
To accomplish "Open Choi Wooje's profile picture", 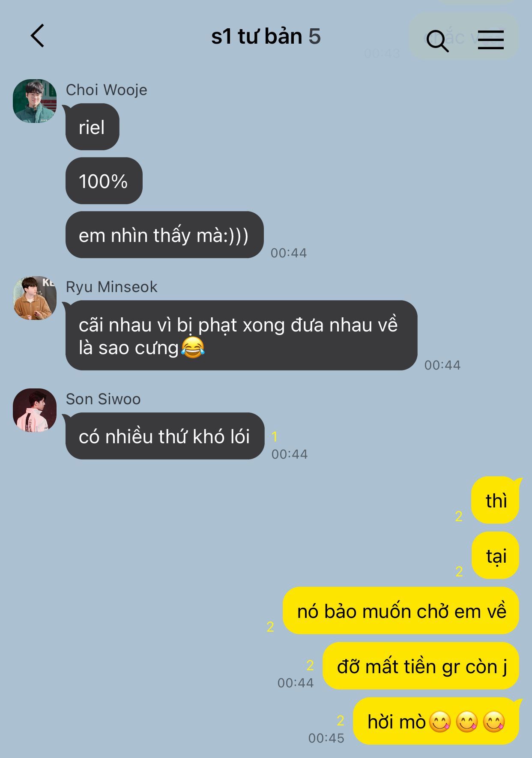I will point(35,101).
